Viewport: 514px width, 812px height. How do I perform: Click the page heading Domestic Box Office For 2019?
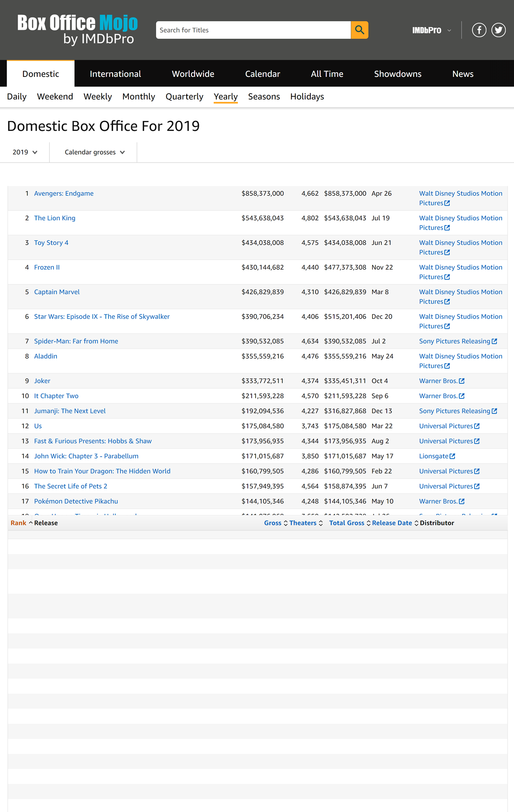pyautogui.click(x=103, y=126)
